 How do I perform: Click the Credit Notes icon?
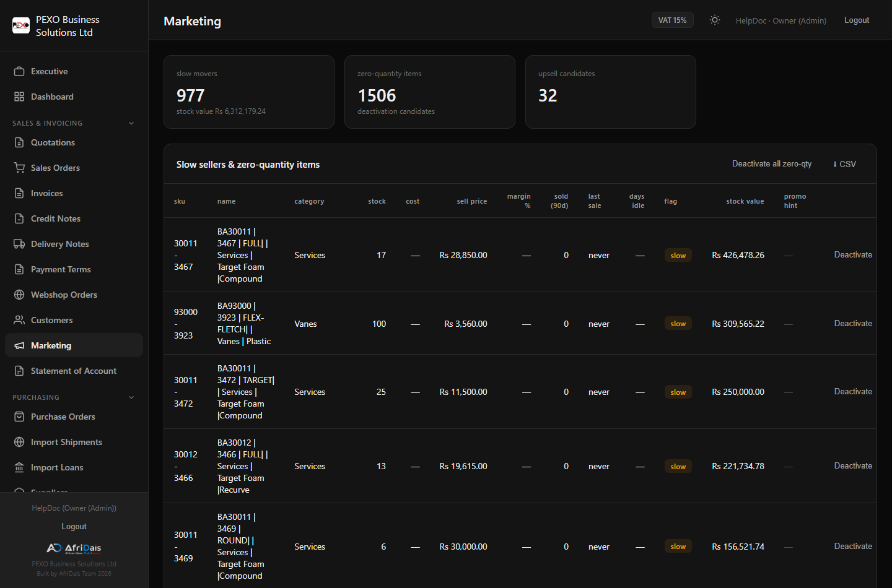(19, 218)
